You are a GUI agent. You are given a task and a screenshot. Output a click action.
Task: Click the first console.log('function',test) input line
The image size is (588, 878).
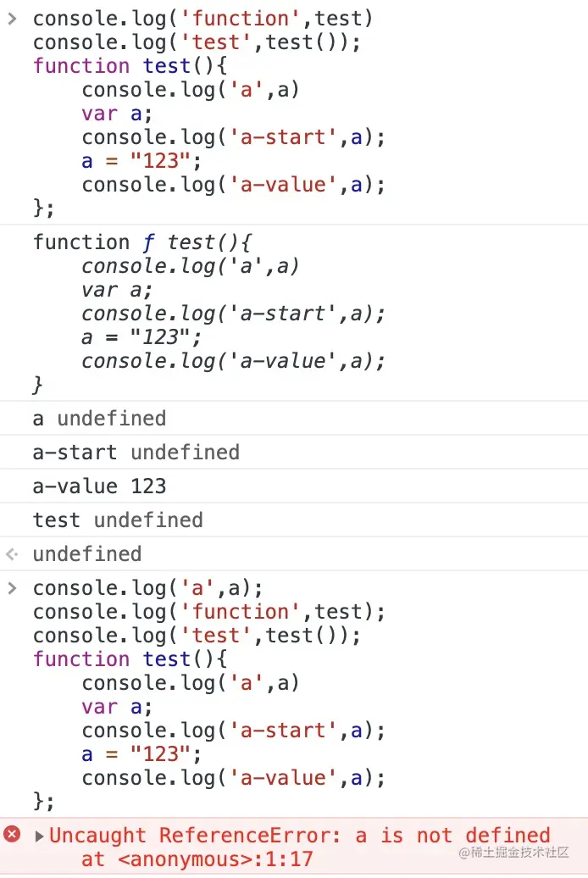point(202,19)
